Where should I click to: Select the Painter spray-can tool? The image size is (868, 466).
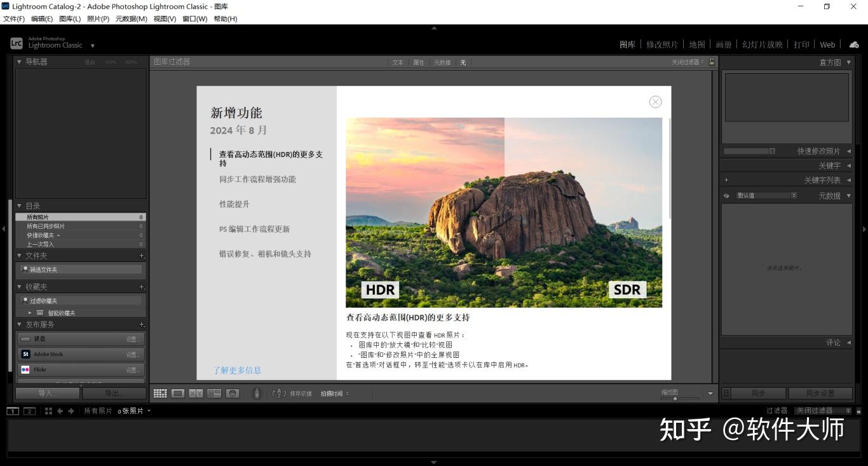(257, 393)
